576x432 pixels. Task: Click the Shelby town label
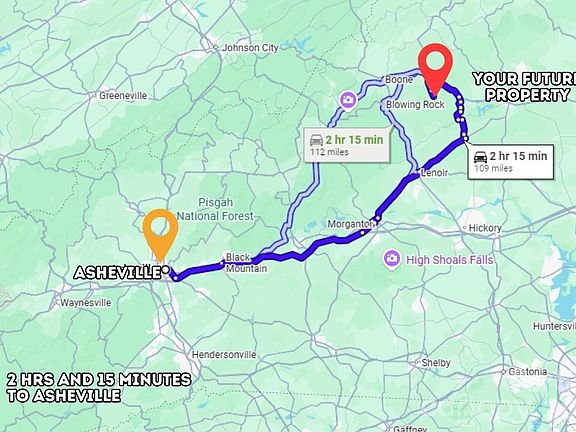[x=436, y=363]
